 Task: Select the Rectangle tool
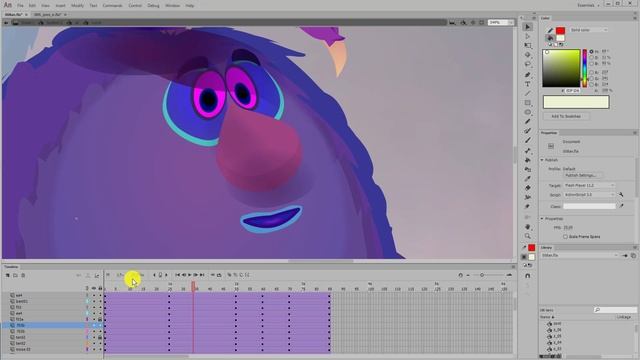[x=527, y=103]
